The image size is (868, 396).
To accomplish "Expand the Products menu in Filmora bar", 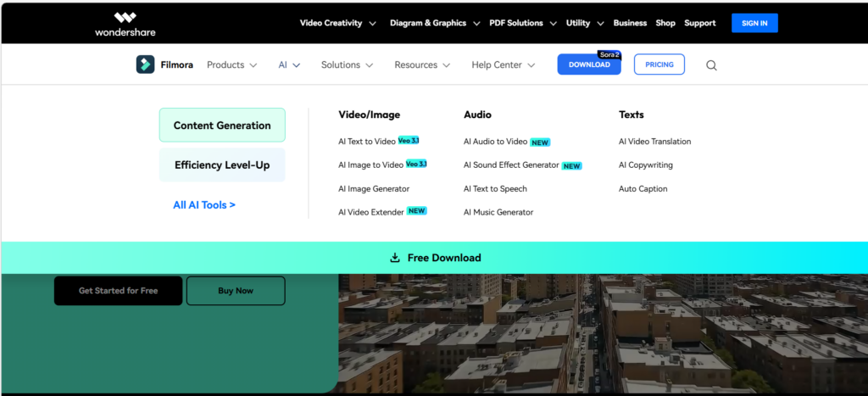I will pos(231,64).
